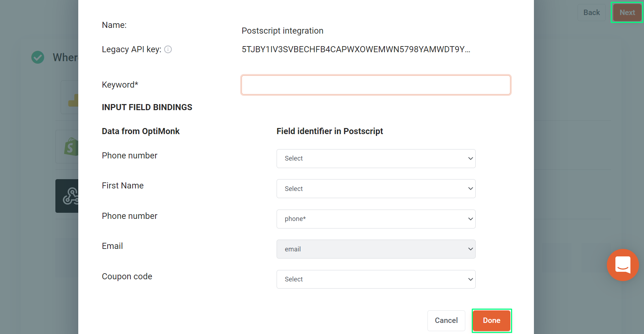Focus the Keyword input field
This screenshot has width=644, height=334.
[376, 85]
